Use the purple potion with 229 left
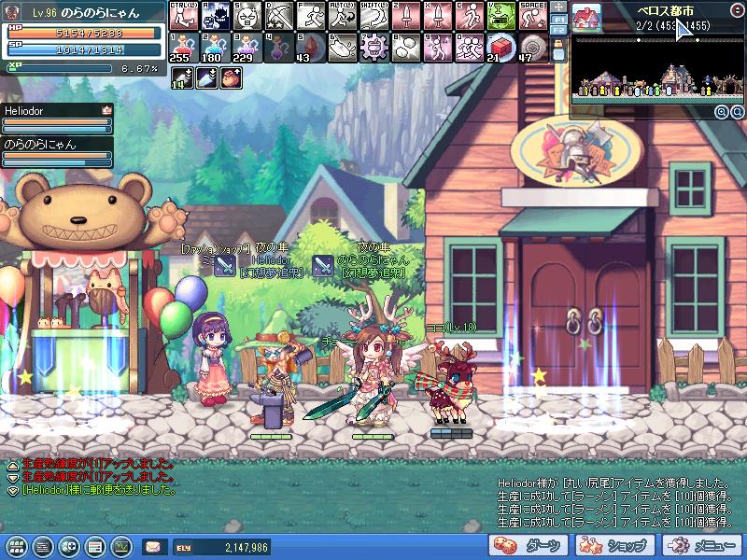The width and height of the screenshot is (747, 560). [247, 48]
